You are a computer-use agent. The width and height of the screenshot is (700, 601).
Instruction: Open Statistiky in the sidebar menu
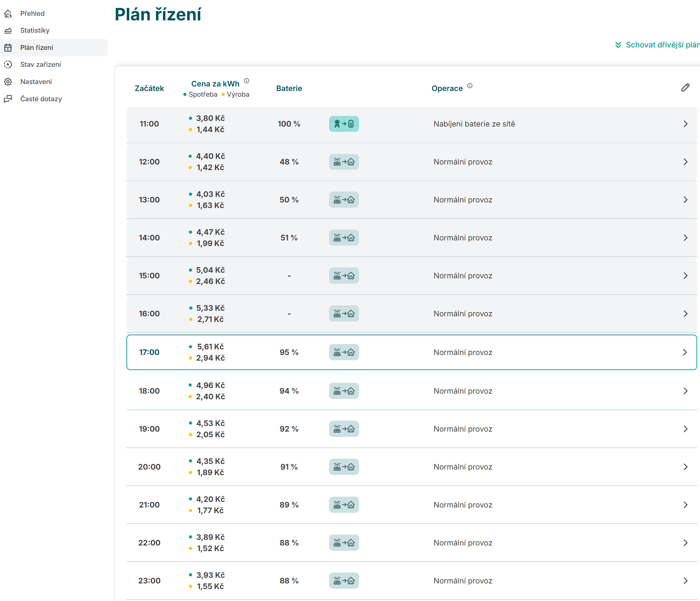(35, 30)
